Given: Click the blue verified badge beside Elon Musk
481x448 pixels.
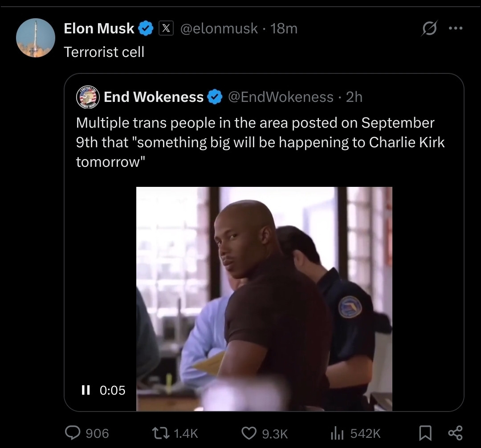Looking at the screenshot, I should point(146,29).
